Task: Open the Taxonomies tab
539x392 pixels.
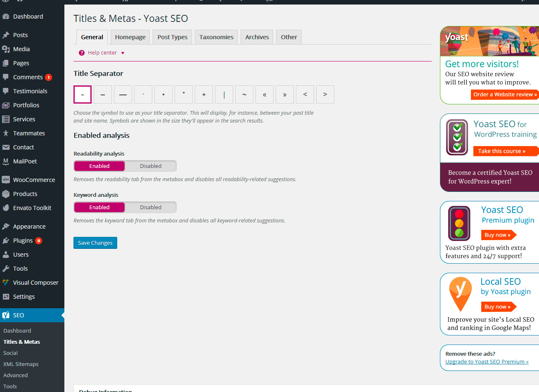Action: tap(216, 37)
